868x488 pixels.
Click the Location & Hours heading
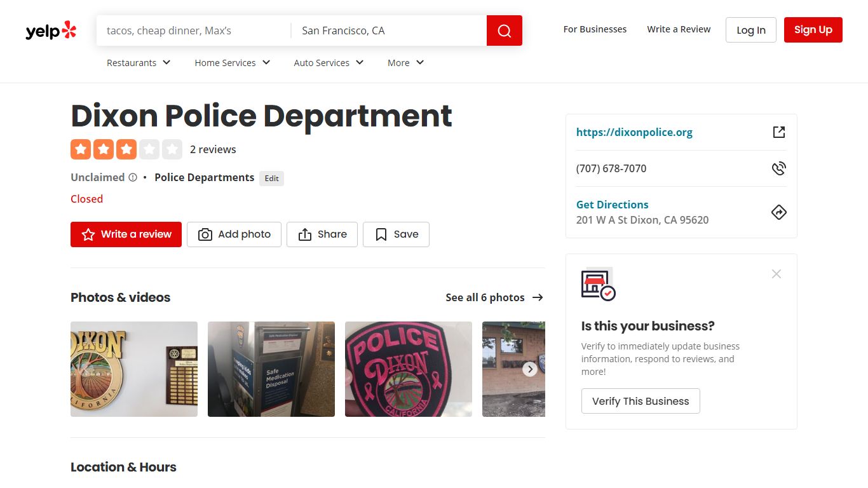(123, 467)
